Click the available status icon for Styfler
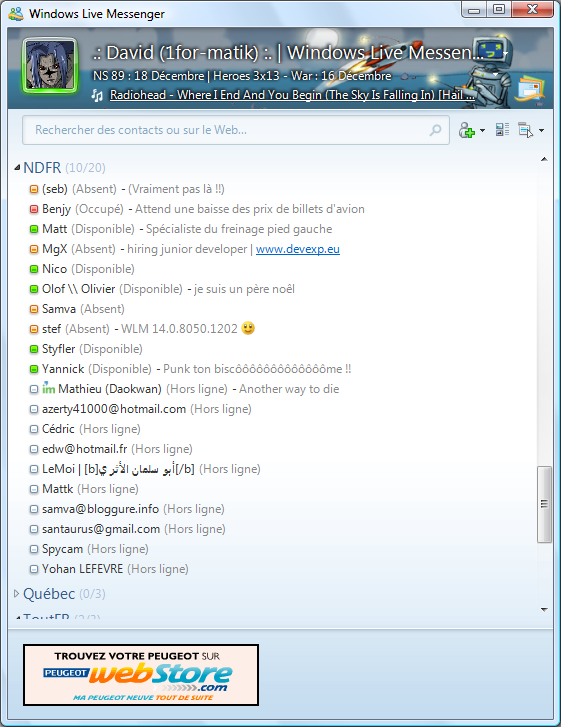 (34, 349)
